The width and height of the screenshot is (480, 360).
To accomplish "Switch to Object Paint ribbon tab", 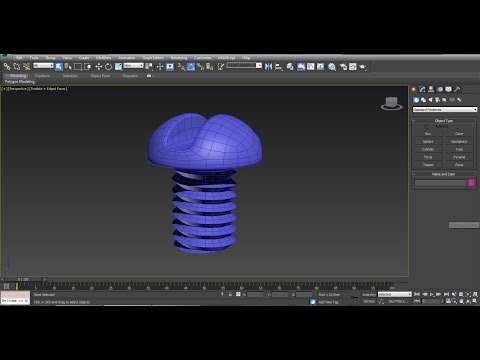I will 100,76.
